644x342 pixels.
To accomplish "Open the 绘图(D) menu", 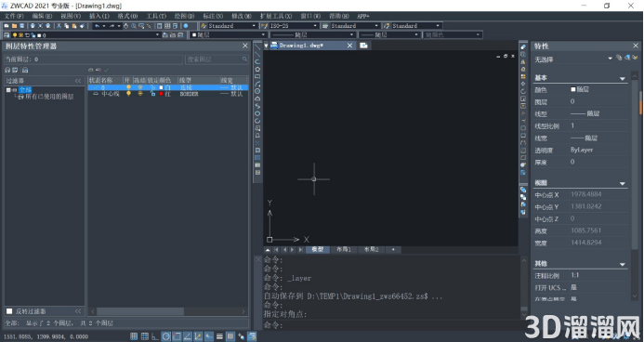I will tap(184, 16).
